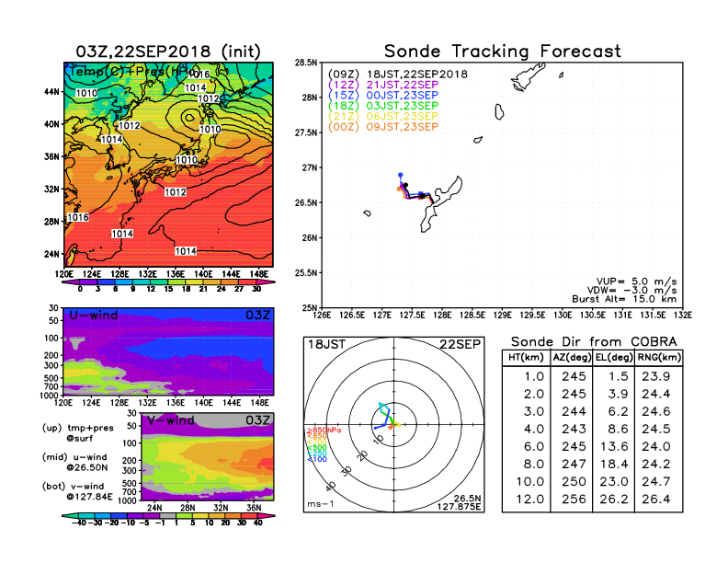Screen dimensions: 728x563
Task: Open the U-wind cross-section plot
Action: point(168,351)
